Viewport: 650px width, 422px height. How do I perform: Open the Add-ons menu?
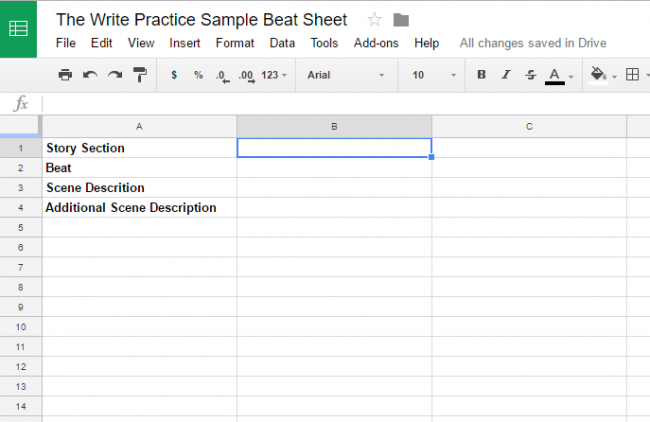point(376,43)
